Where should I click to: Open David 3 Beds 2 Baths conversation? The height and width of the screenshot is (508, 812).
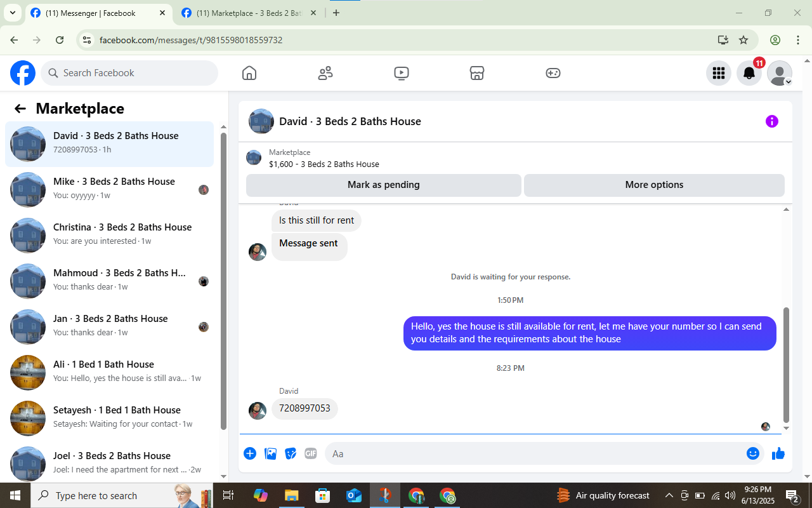click(x=110, y=144)
